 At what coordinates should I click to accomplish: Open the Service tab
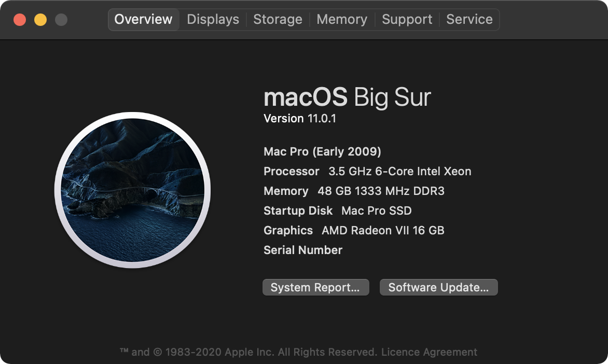[x=469, y=20]
